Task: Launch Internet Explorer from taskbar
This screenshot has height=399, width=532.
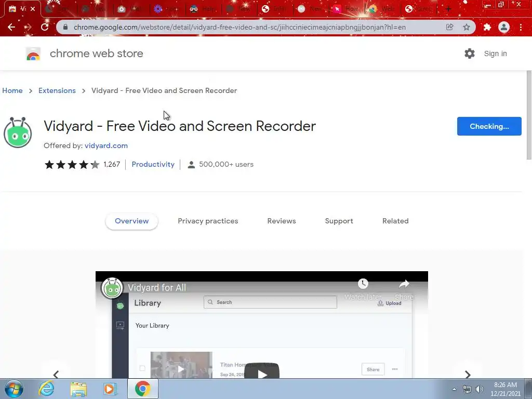Action: [46, 389]
